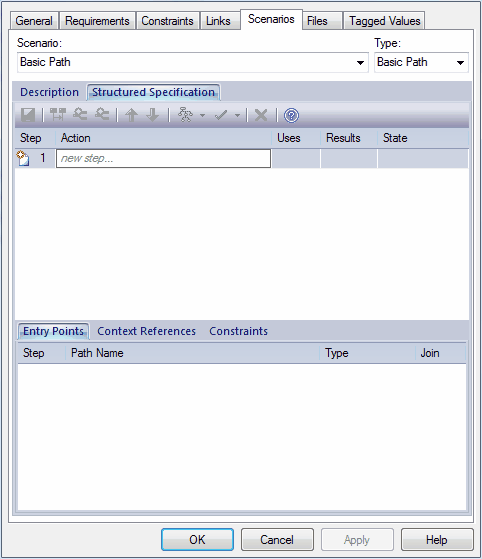Expand the arrow next to generate diagram icon
482x559 pixels.
[202, 116]
